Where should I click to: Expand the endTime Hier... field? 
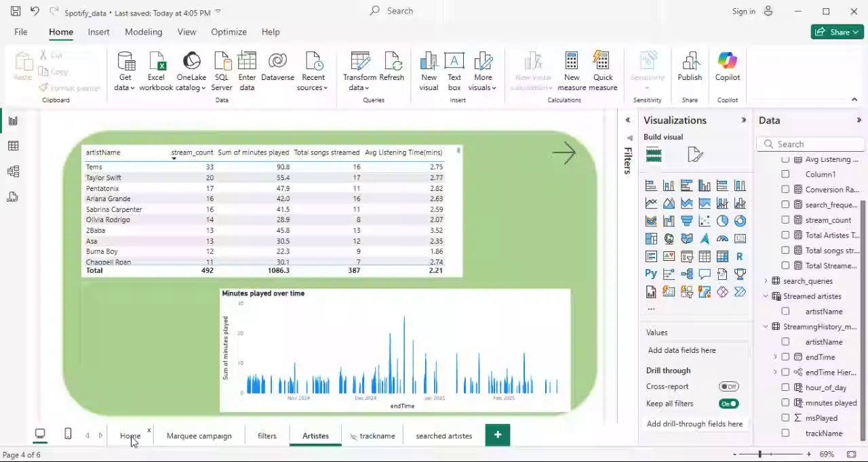pos(775,372)
